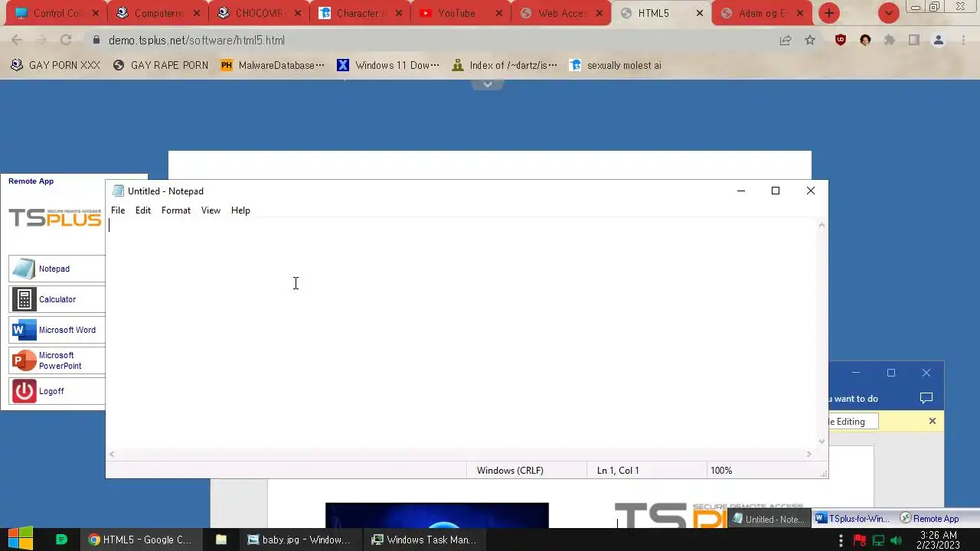Switch to 'Untitled - Note...' remote taskbar button
This screenshot has width=980, height=551.
[x=768, y=519]
